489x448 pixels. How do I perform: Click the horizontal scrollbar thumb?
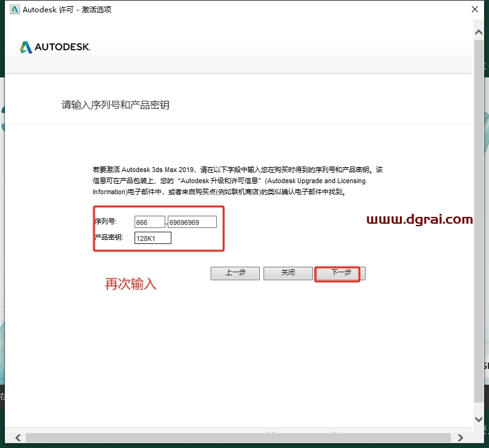click(238, 438)
